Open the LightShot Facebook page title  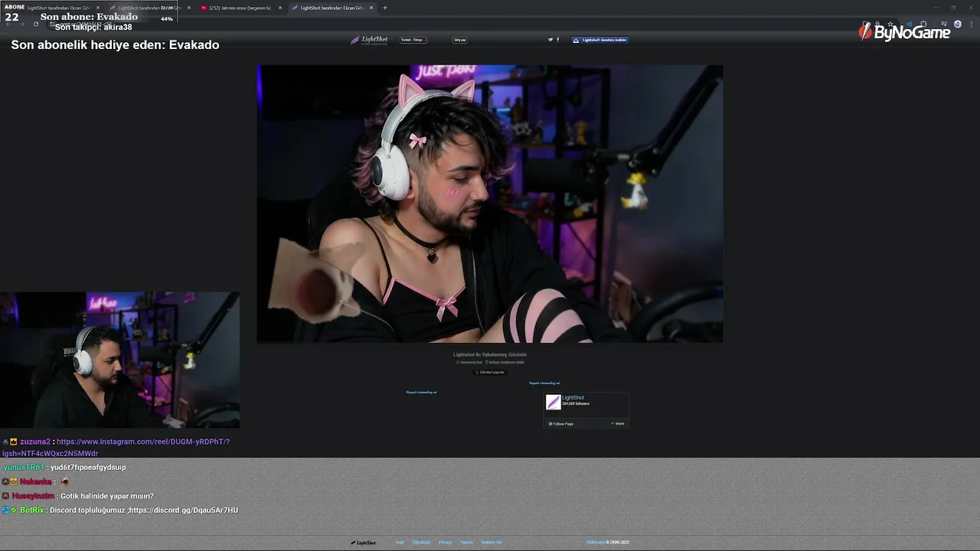573,398
